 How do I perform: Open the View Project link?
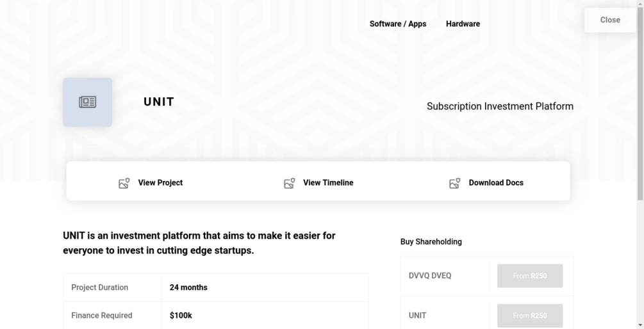pyautogui.click(x=160, y=183)
